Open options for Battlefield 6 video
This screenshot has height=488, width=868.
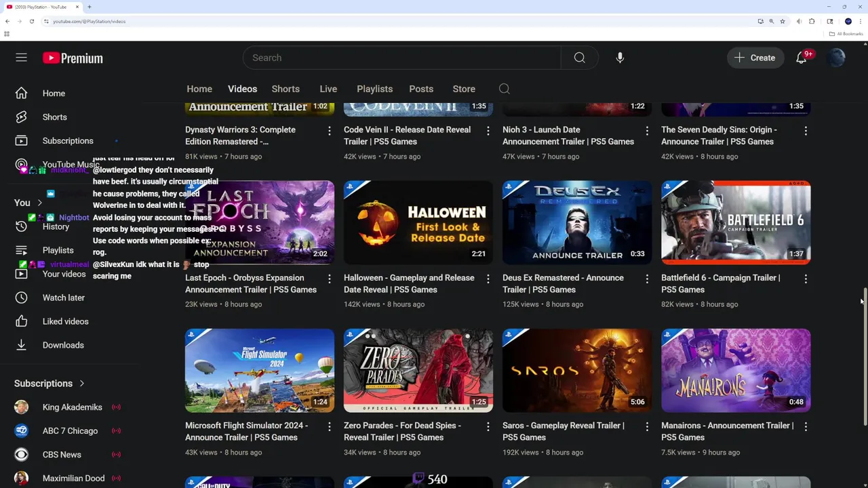pyautogui.click(x=805, y=279)
